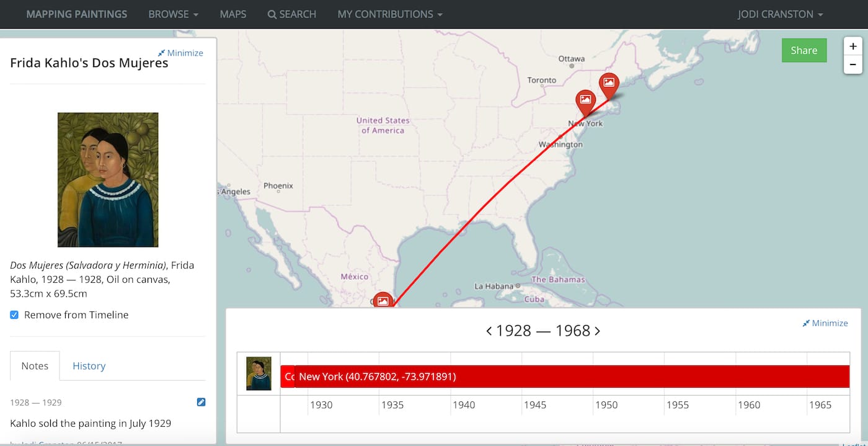Click the New York map pin marker
This screenshot has height=446, width=868.
[x=585, y=100]
